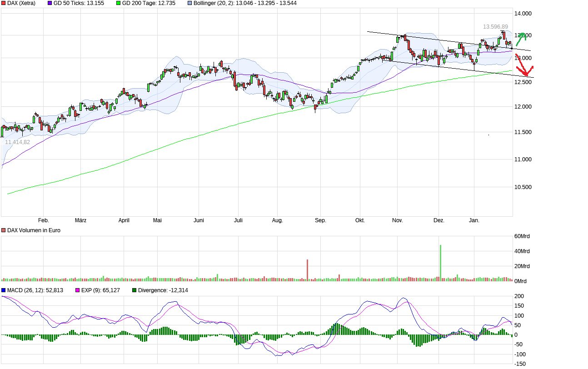Click the 200 MACD axis label
The image size is (588, 369).
[x=519, y=296]
